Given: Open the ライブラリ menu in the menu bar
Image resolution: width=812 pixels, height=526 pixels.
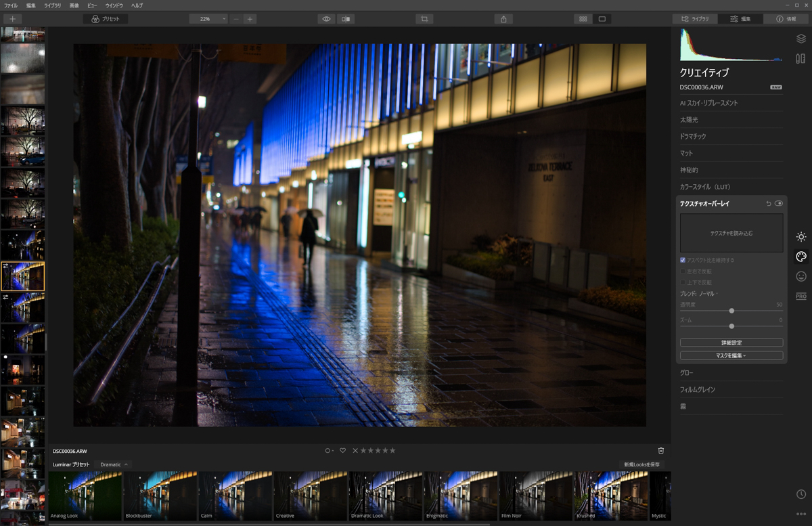Looking at the screenshot, I should point(52,5).
